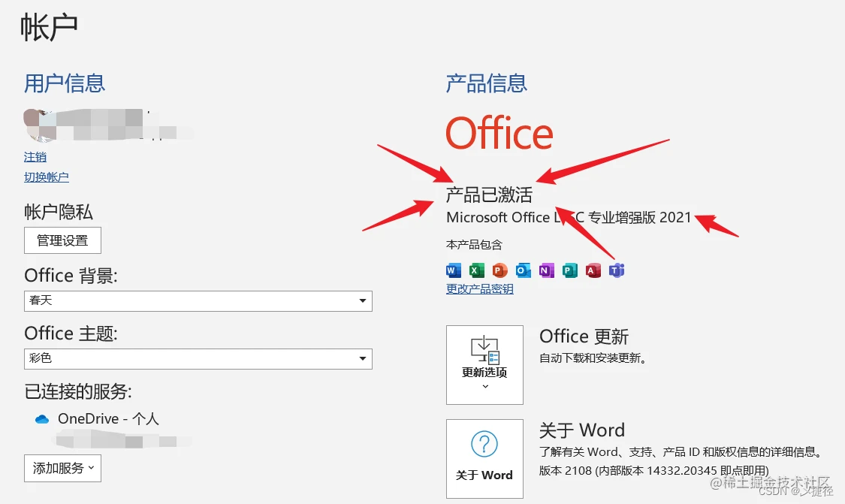
Task: Expand the 添加服务 dropdown button
Action: 62,468
